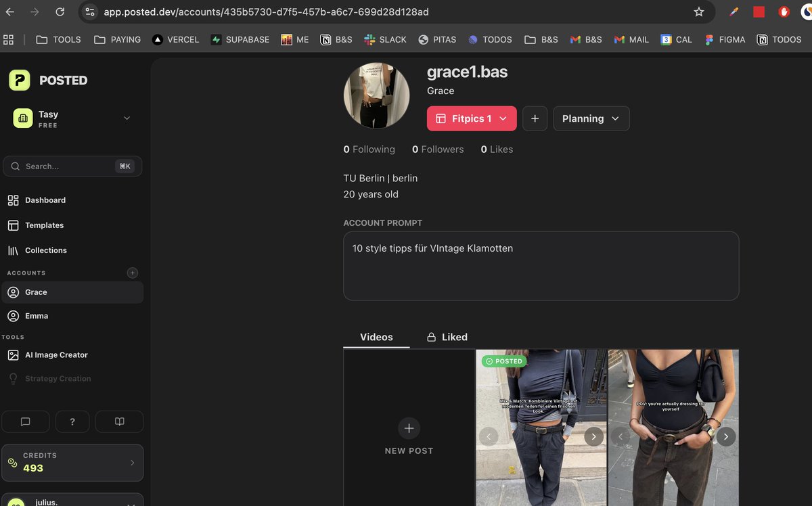
Task: Open the VERCEL bookmark
Action: coord(176,40)
